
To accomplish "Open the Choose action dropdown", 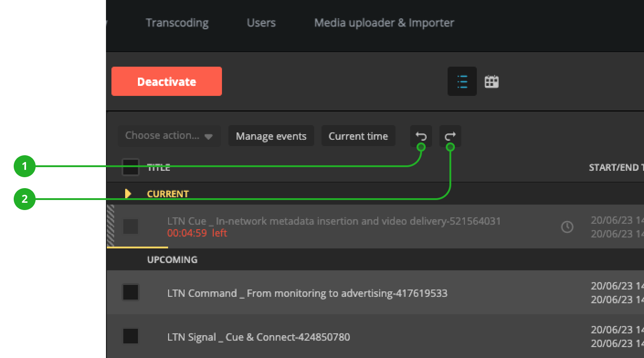I will [169, 136].
